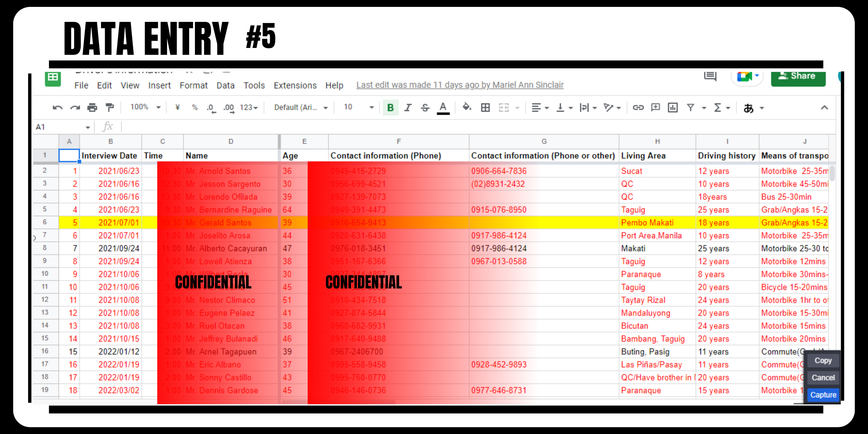Open the 100% zoom dropdown
The width and height of the screenshot is (868, 434).
tap(145, 107)
